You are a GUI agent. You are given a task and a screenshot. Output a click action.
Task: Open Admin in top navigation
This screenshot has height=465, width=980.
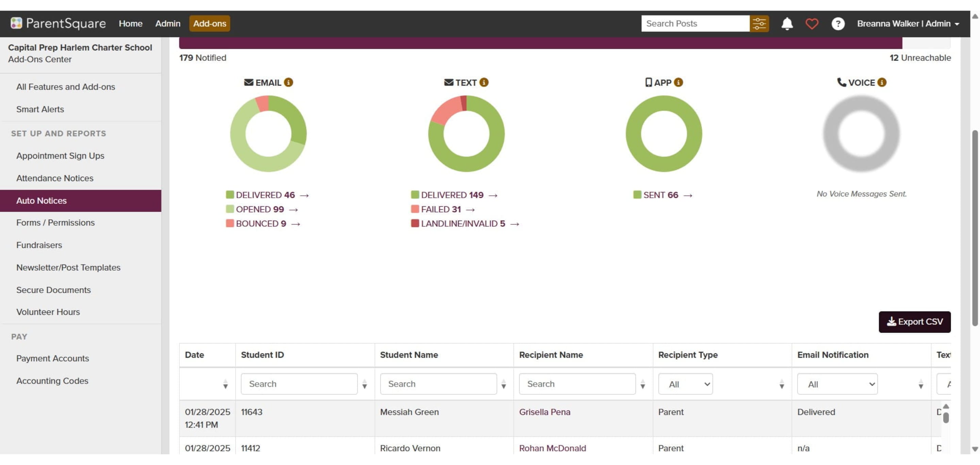click(x=167, y=23)
